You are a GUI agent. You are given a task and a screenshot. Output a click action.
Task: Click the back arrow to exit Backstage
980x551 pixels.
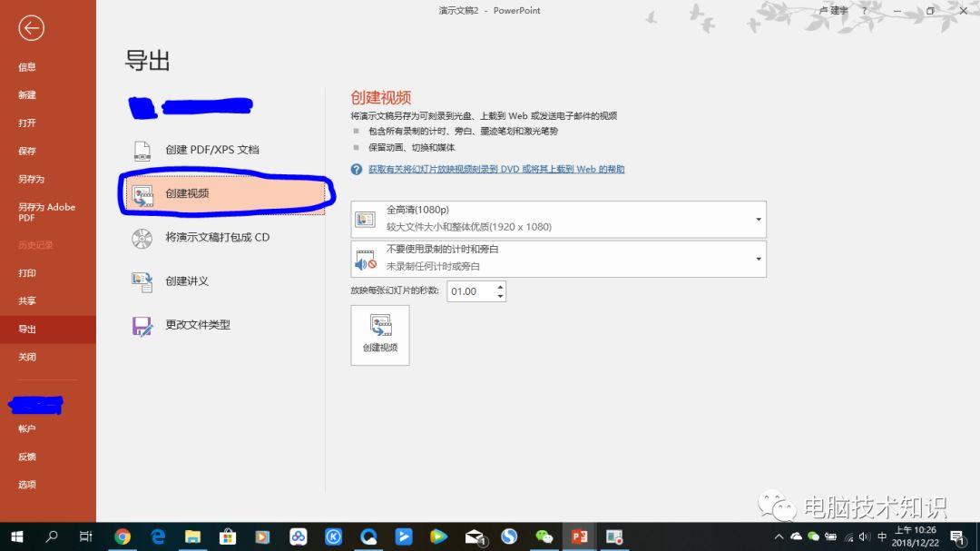[x=31, y=28]
